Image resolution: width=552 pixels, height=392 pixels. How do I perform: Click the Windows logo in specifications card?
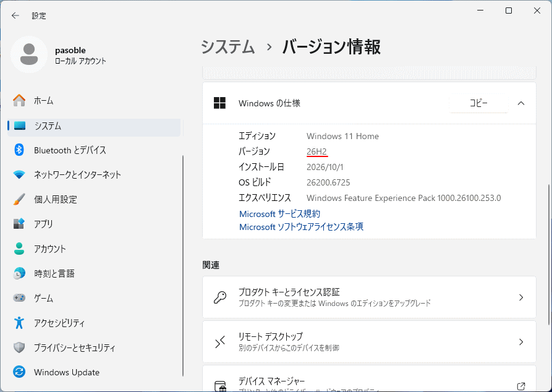pos(219,103)
